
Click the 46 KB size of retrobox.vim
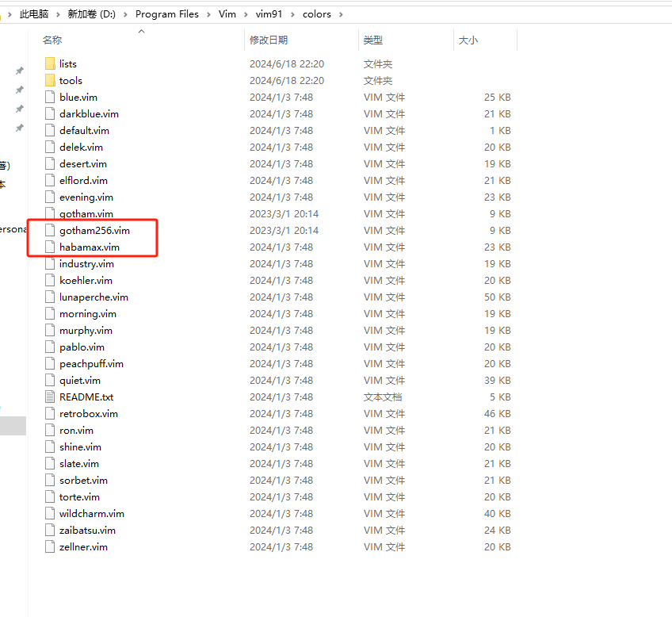(498, 414)
